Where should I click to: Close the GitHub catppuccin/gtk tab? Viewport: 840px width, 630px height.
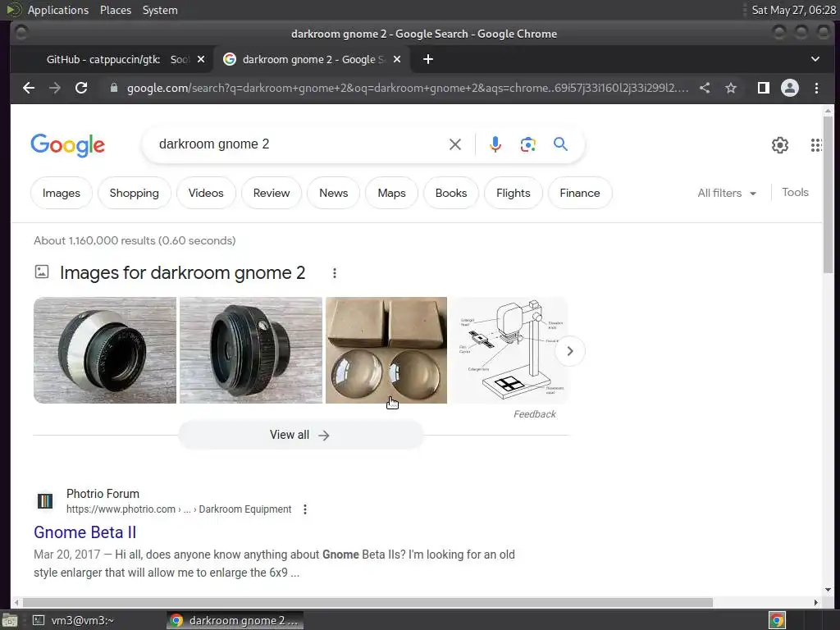click(x=201, y=59)
